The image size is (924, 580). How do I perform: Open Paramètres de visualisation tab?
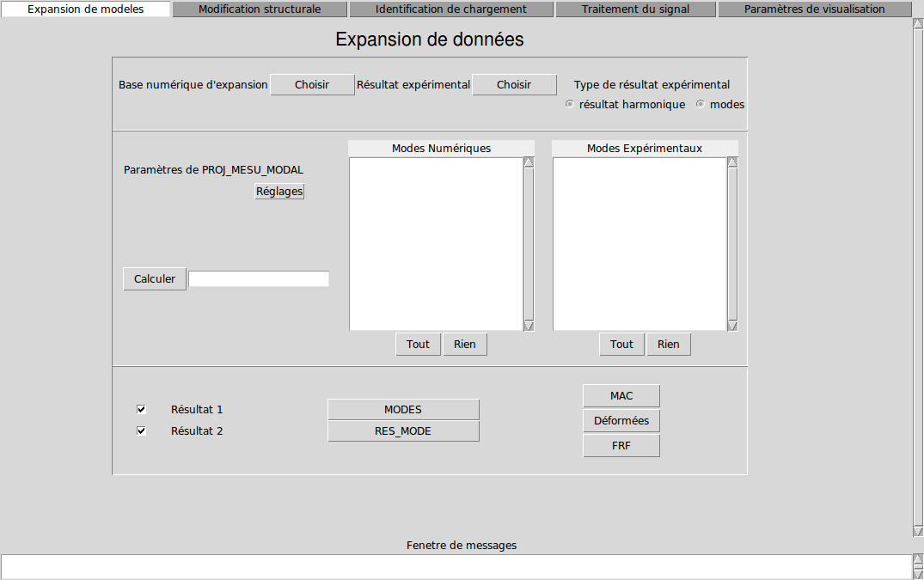(814, 9)
